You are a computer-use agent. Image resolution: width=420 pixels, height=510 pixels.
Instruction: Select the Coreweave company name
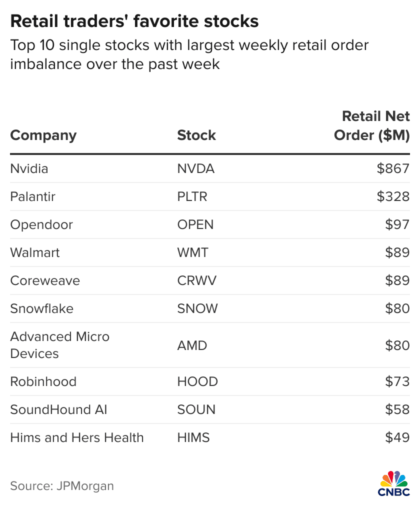pos(45,280)
